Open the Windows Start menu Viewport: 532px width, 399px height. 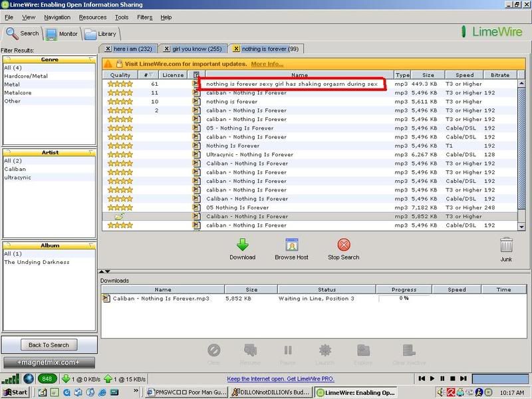[x=15, y=392]
